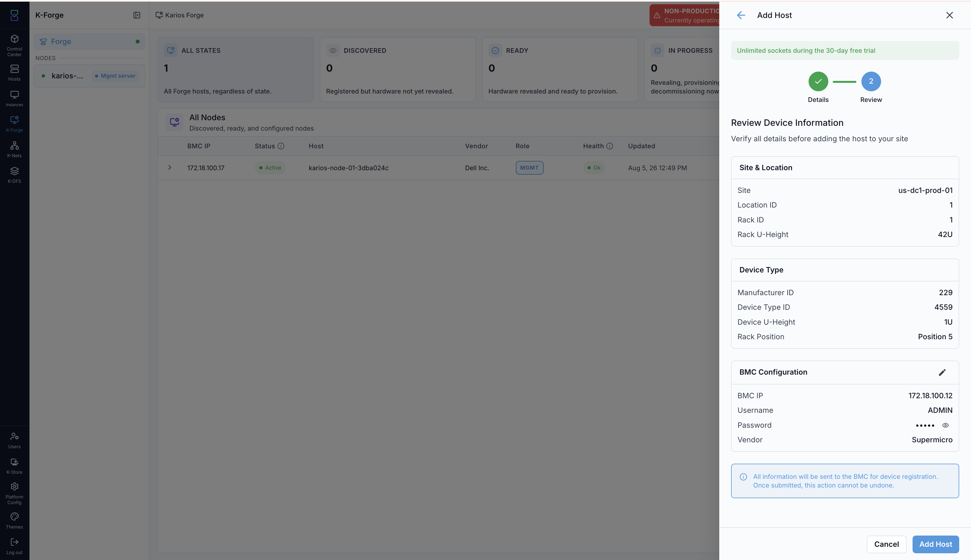Viewport: 971px width, 560px height.
Task: Open K-Nets in sidebar
Action: point(14,150)
